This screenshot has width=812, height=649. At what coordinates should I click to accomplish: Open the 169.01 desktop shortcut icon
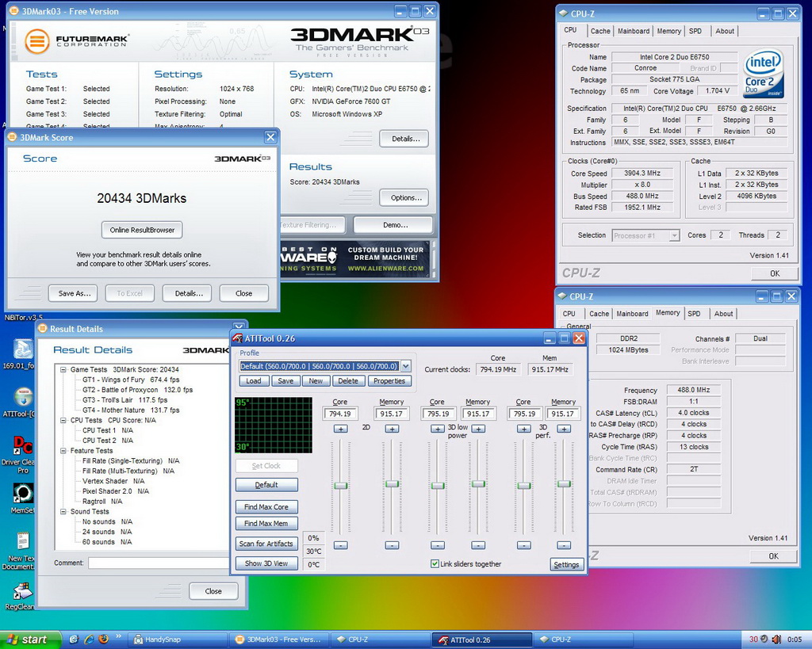point(23,349)
